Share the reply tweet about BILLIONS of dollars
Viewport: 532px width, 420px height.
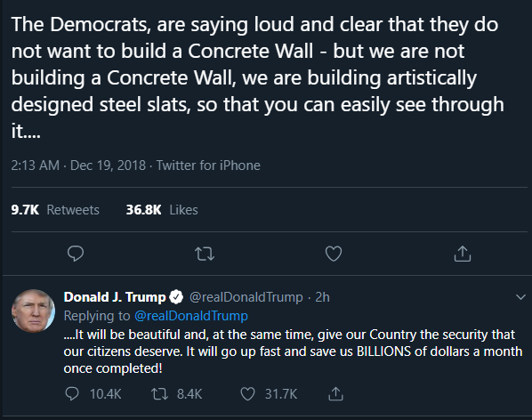pos(335,394)
